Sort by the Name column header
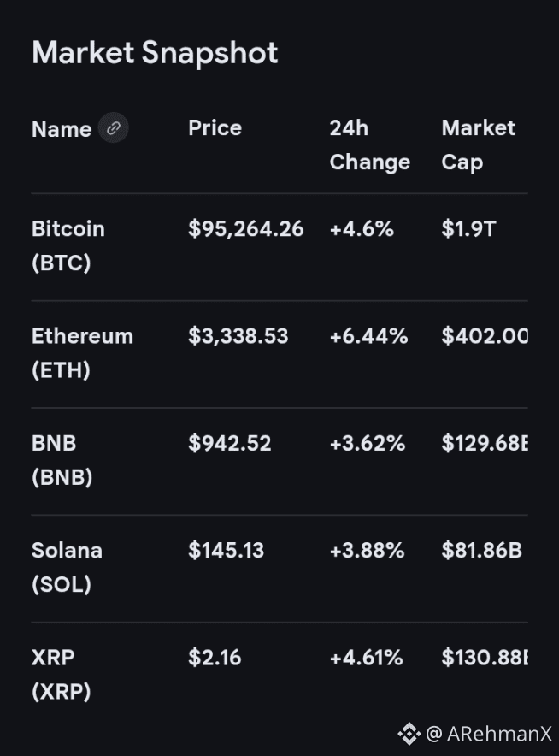559x756 pixels. (62, 129)
